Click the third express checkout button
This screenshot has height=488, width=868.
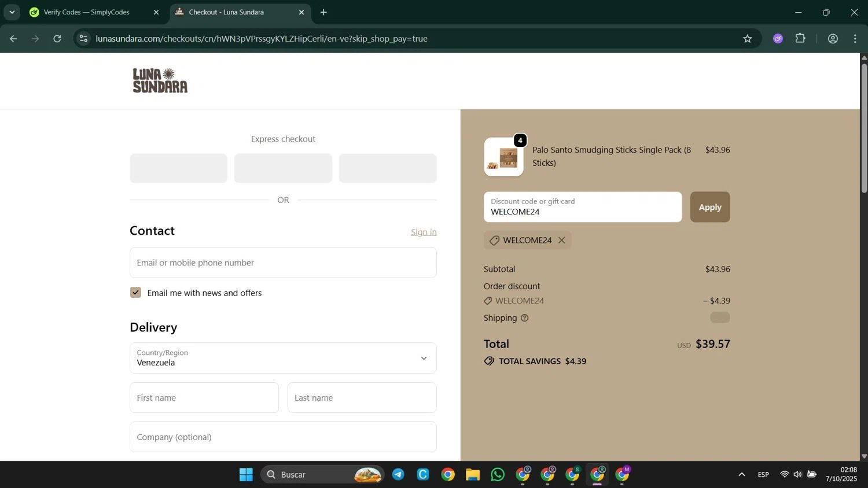[388, 168]
